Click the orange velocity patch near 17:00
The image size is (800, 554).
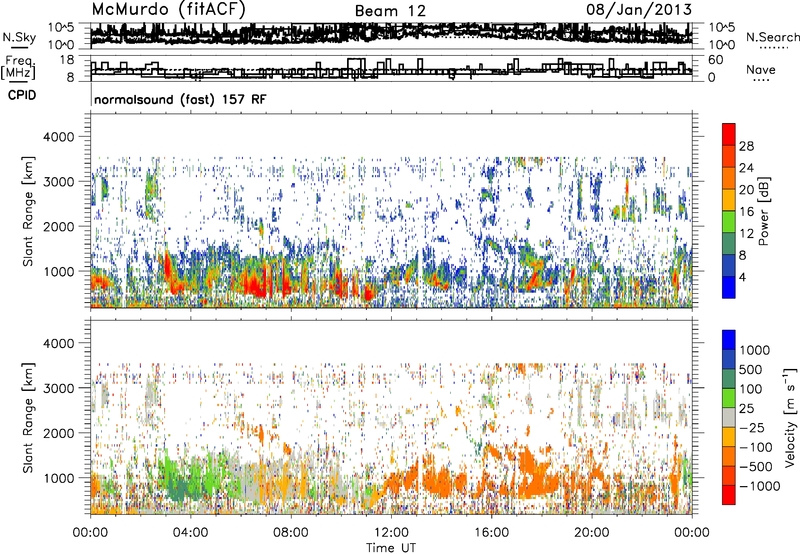click(x=536, y=472)
